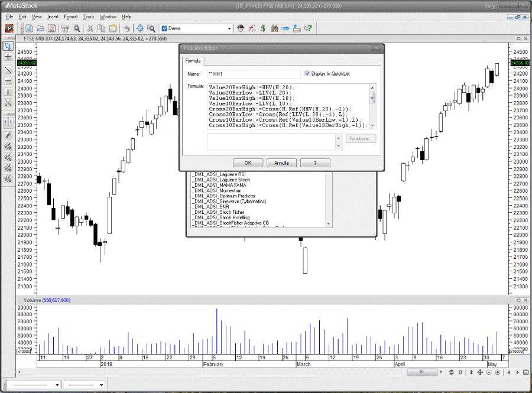Viewport: 532px width, 393px height.
Task: Open the Format menu
Action: [70, 17]
